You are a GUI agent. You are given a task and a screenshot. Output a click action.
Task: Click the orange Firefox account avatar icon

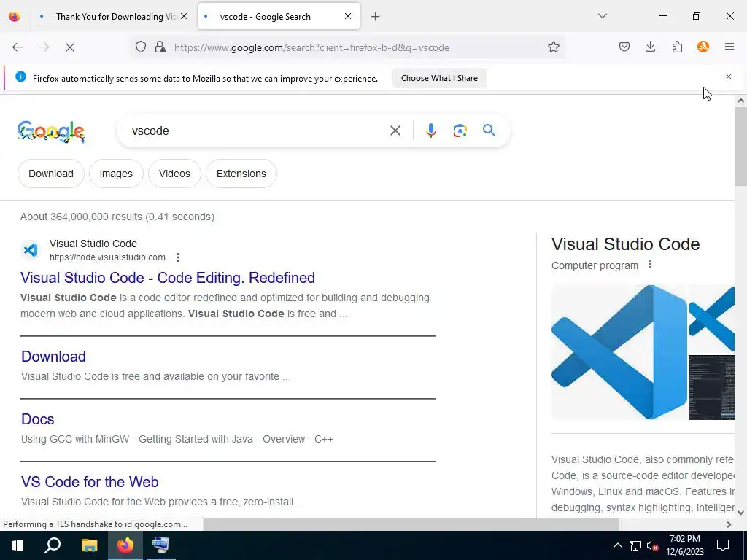[x=703, y=47]
